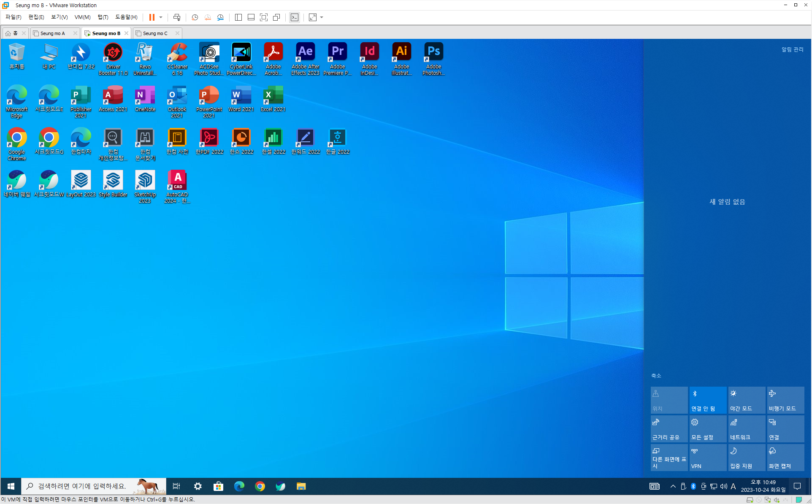Viewport: 812px width, 504px height.
Task: Toggle 집중 지원 focus assist
Action: click(x=747, y=458)
